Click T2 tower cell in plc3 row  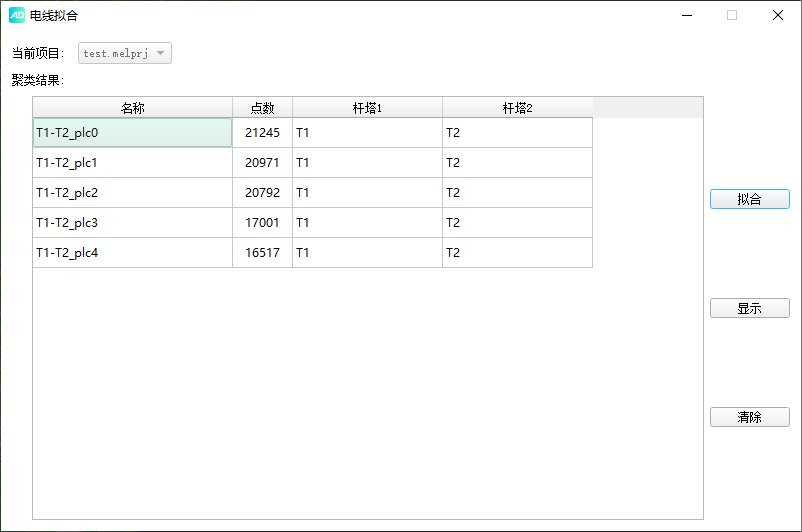tap(518, 223)
